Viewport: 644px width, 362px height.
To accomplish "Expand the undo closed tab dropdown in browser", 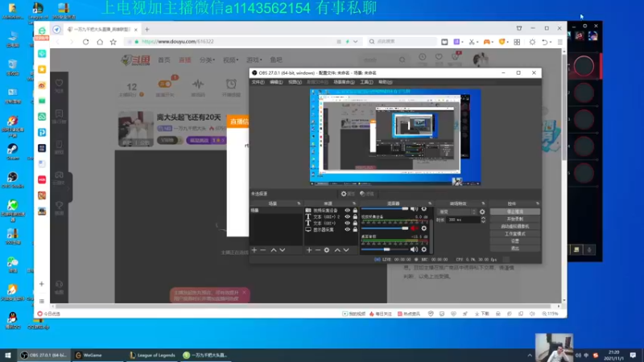I will [x=551, y=42].
